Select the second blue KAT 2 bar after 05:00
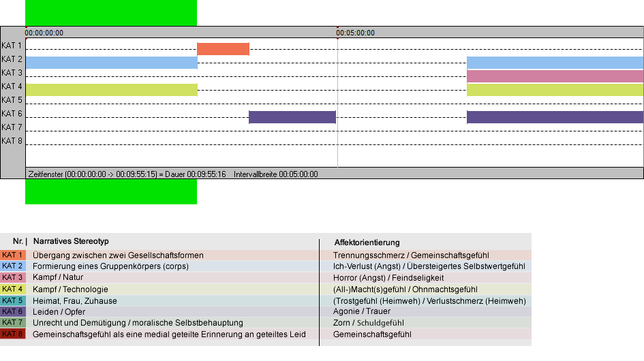 coord(555,63)
